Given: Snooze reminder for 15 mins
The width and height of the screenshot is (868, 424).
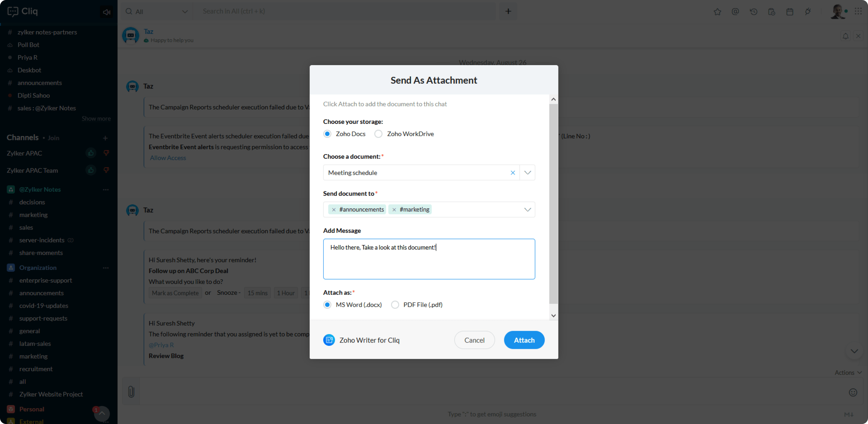Looking at the screenshot, I should tap(257, 293).
